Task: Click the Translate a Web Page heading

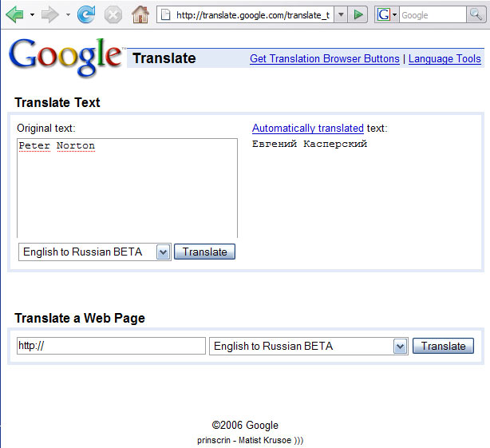Action: 80,319
